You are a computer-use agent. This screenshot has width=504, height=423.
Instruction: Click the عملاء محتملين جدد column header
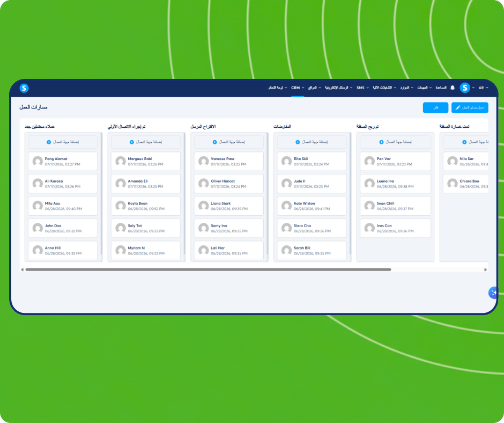pos(40,127)
